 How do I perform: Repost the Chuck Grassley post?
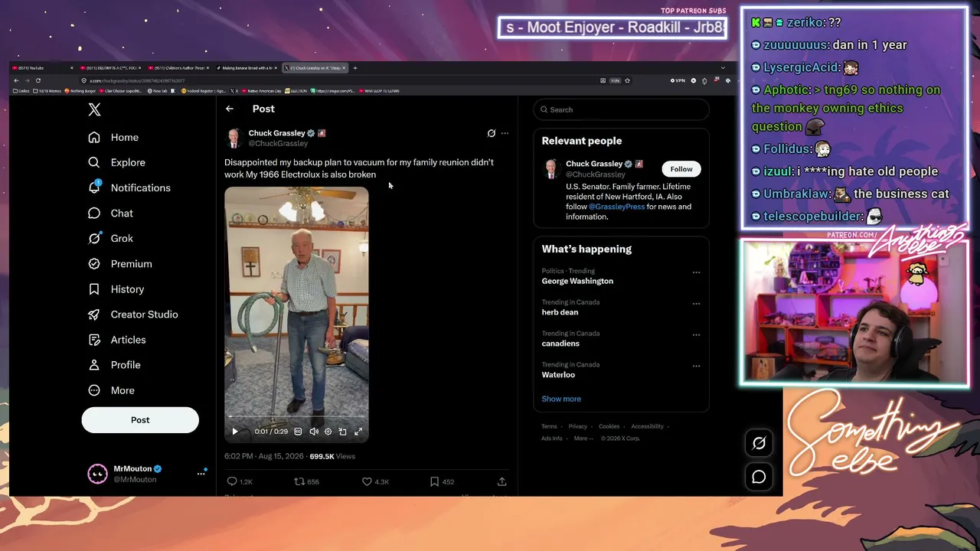[x=299, y=481]
